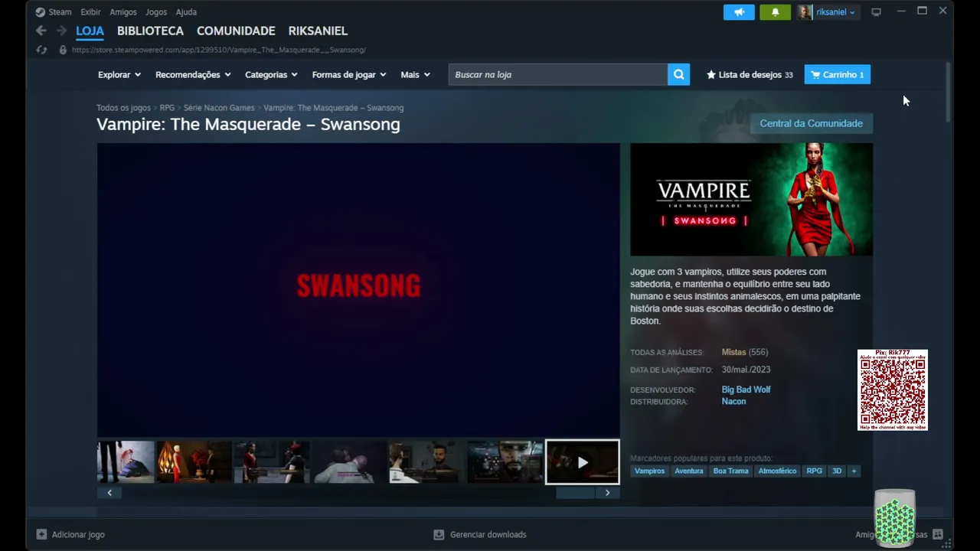Click the padlock icon beside the URL
Image resolution: width=980 pixels, height=551 pixels.
(63, 50)
